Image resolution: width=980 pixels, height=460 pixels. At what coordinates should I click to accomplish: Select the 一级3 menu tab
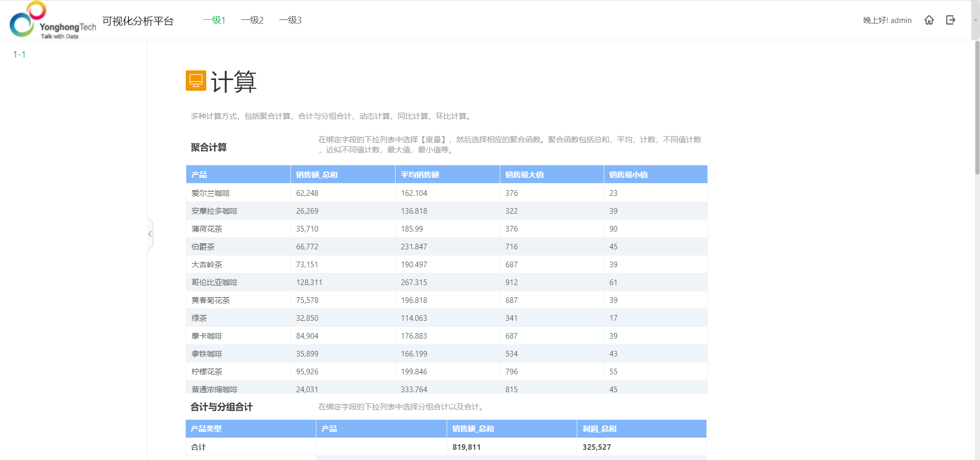(x=290, y=20)
